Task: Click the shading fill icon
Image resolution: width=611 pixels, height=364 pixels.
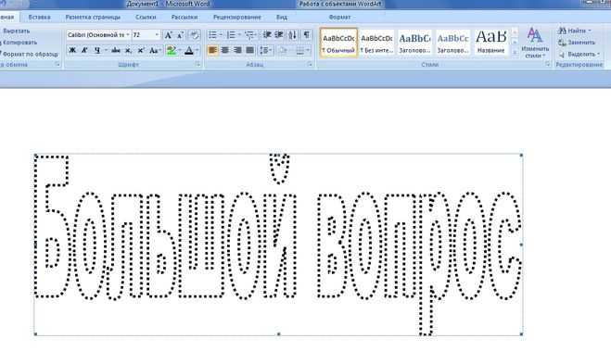Action: pyautogui.click(x=284, y=50)
